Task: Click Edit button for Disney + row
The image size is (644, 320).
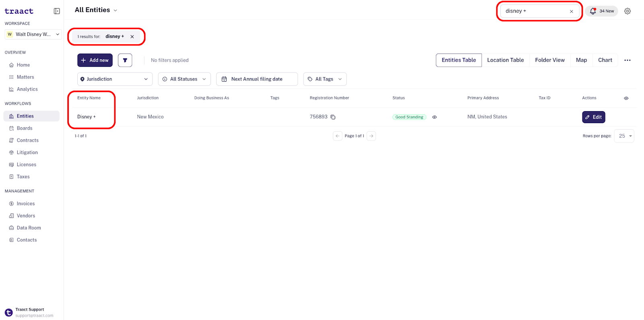Action: [594, 117]
